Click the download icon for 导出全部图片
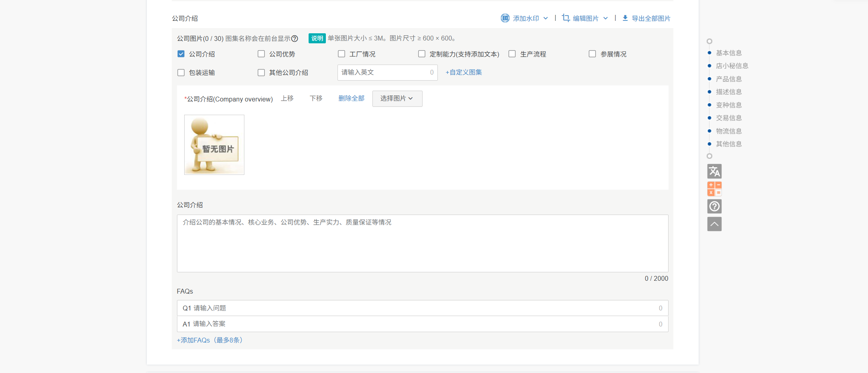Viewport: 868px width, 373px height. 625,18
